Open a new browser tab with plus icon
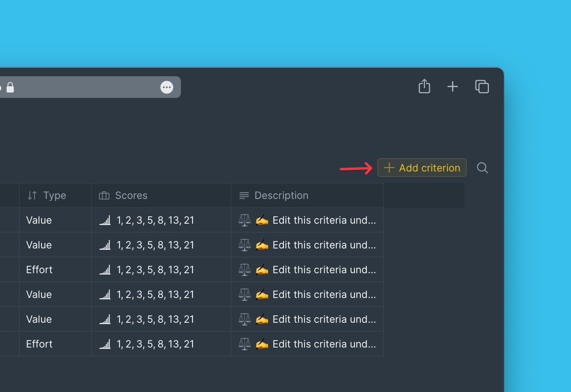571x392 pixels. click(x=452, y=86)
